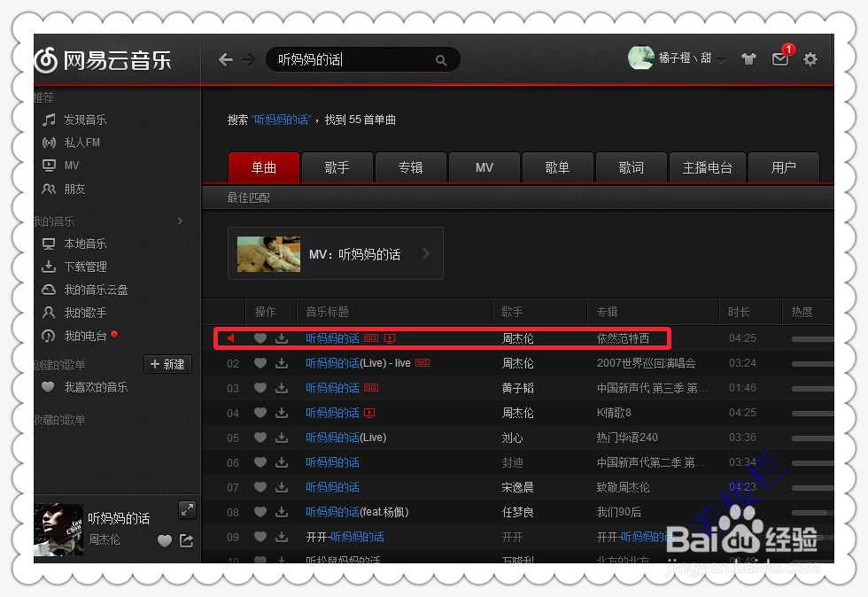Download song 08 by 任梦良
The image size is (868, 597).
[x=282, y=512]
